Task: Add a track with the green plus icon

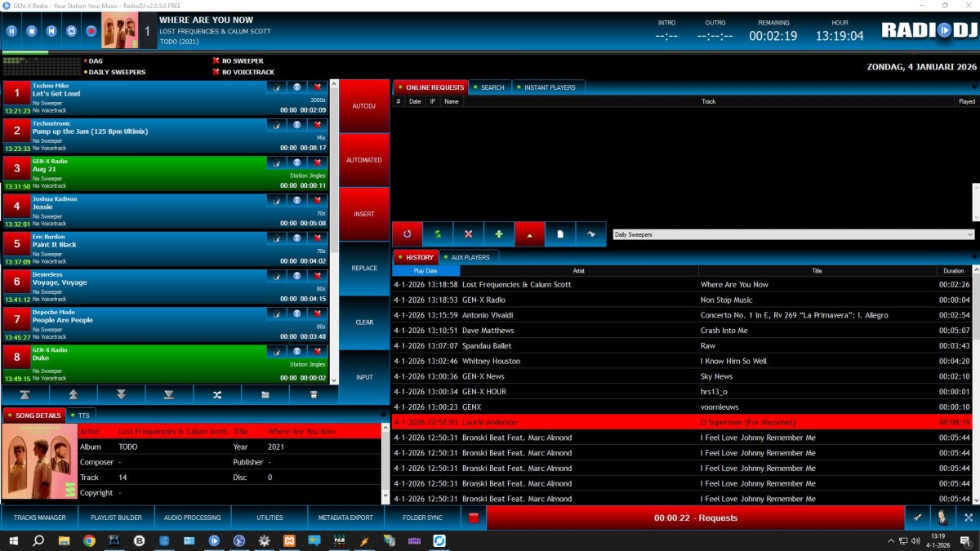Action: click(x=499, y=234)
